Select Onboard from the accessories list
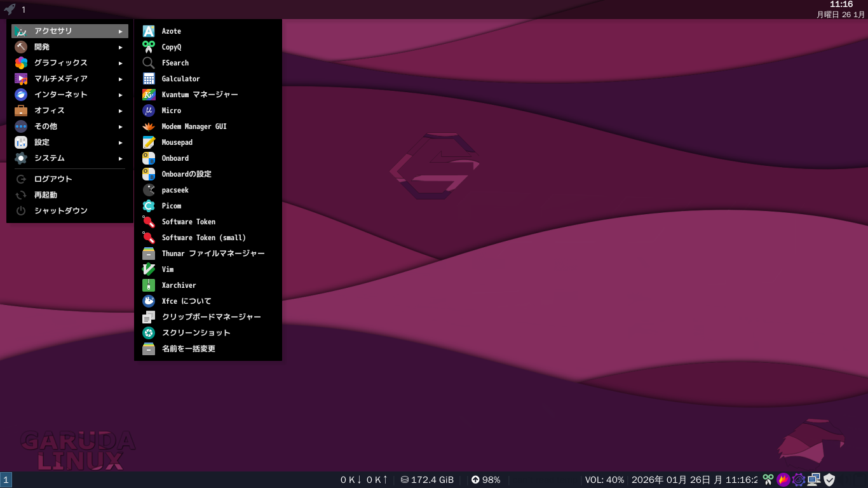Viewport: 868px width, 488px height. [x=208, y=158]
